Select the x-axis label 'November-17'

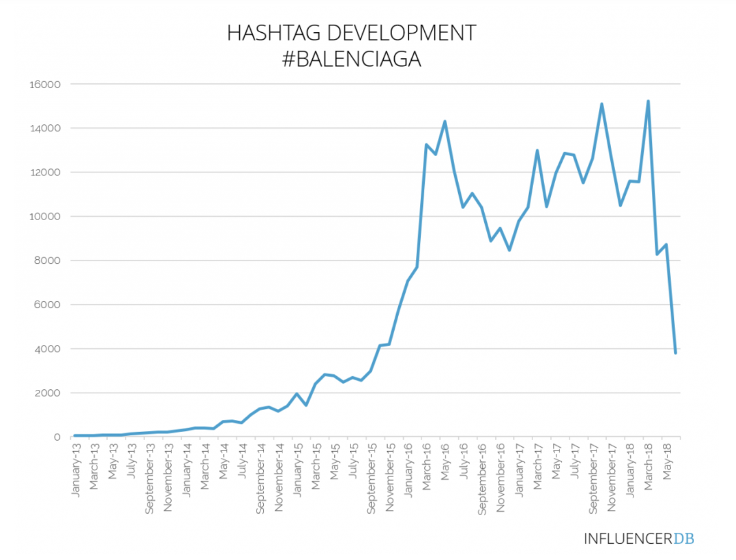(x=611, y=477)
